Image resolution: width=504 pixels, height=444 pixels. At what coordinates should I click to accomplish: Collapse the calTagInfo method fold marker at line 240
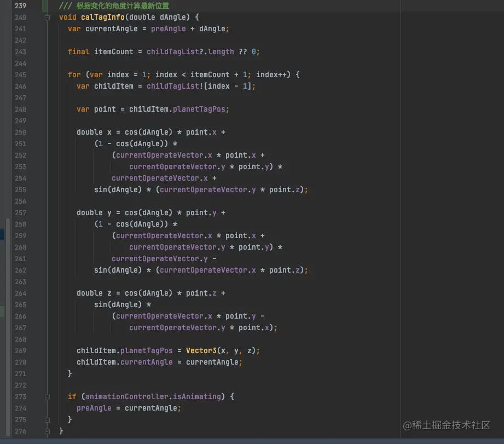click(x=47, y=18)
